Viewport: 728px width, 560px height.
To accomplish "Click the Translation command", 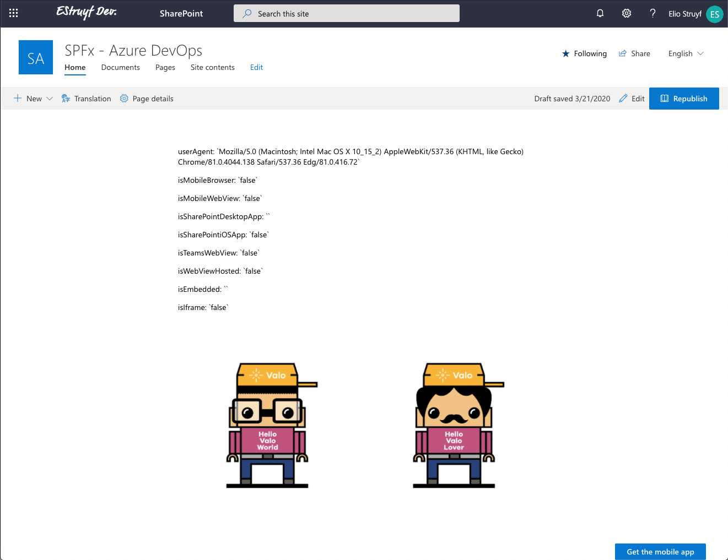I will tap(86, 99).
